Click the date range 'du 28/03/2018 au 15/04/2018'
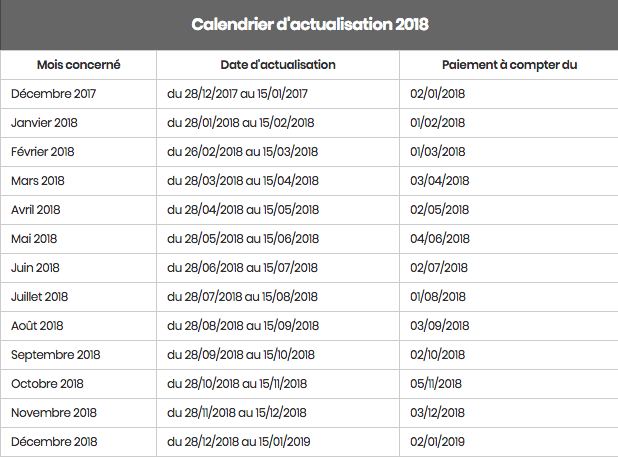 (x=243, y=181)
